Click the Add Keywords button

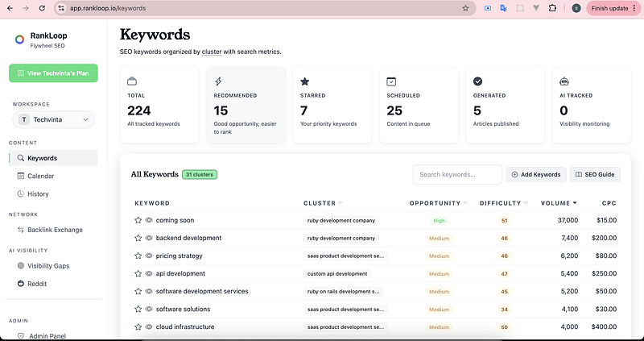[535, 174]
